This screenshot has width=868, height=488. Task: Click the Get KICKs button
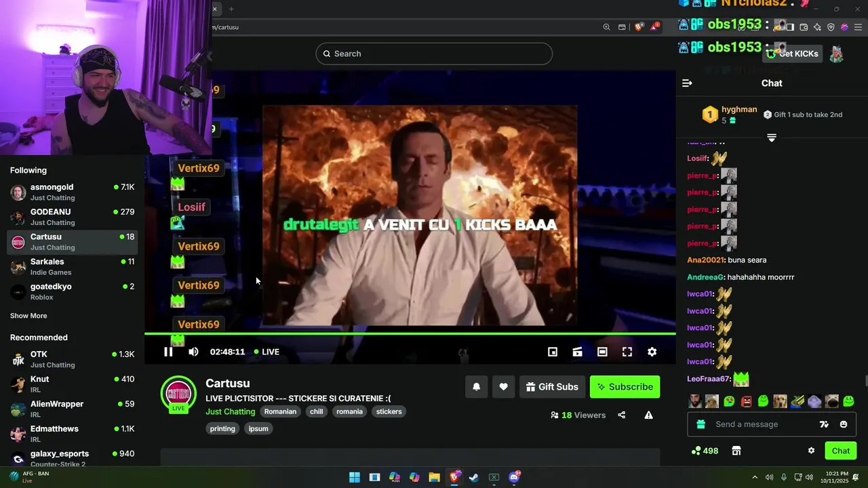click(x=791, y=54)
